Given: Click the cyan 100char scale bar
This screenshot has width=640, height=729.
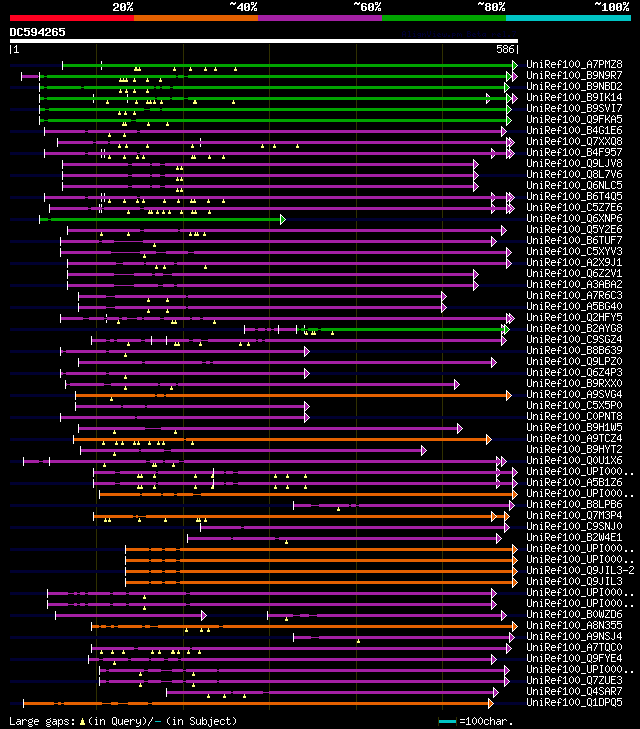Looking at the screenshot, I should (x=447, y=722).
